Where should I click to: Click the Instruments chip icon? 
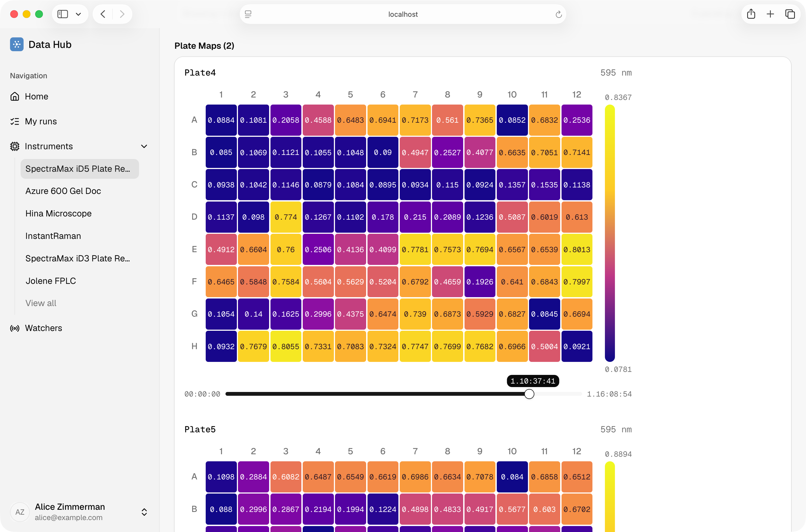pyautogui.click(x=15, y=146)
